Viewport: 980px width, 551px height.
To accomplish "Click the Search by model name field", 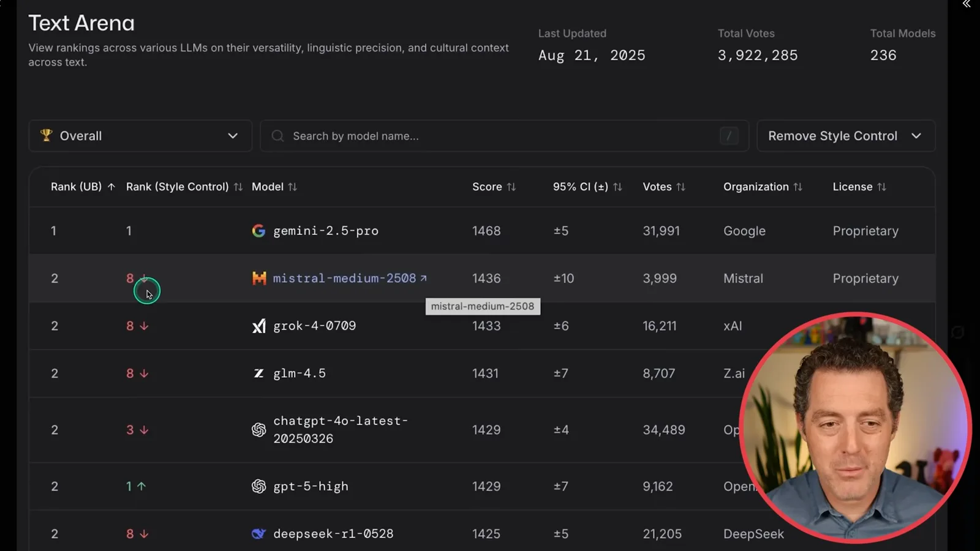I will click(504, 136).
